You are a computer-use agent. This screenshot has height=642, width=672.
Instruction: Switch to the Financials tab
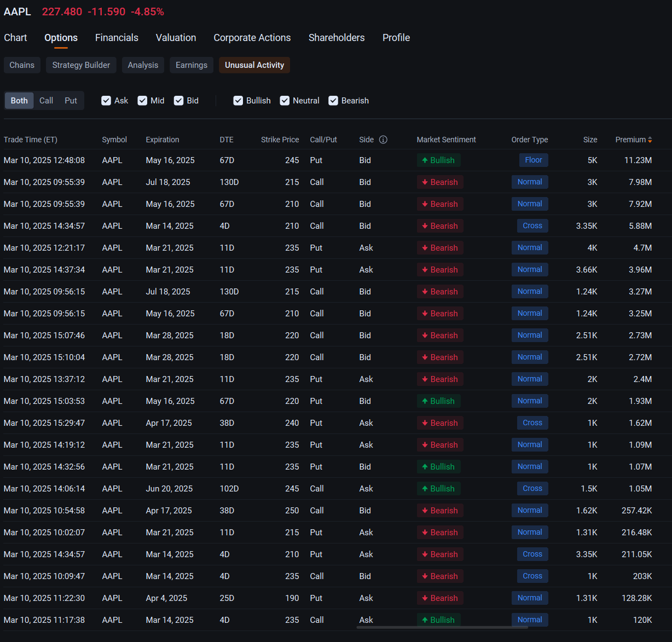click(x=117, y=38)
